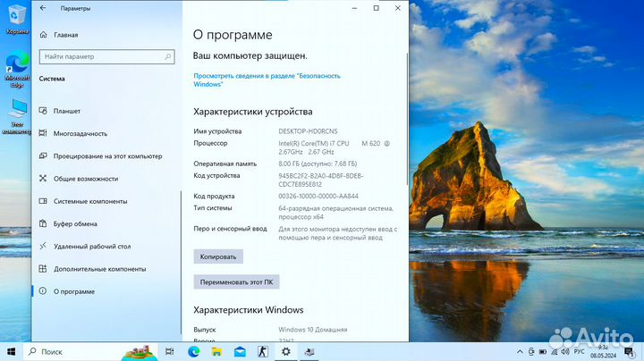This screenshot has height=361, width=644.
Task: Click the remote desktop icon
Action: click(x=43, y=246)
